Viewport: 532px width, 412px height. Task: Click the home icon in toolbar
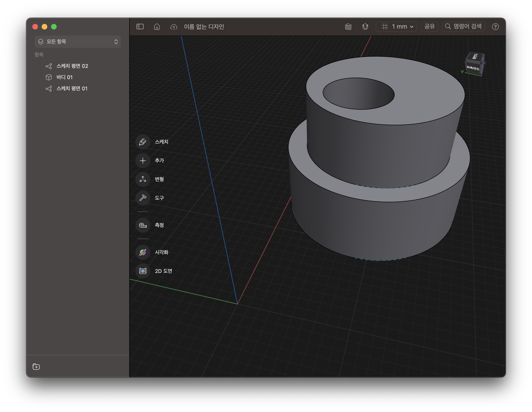157,26
